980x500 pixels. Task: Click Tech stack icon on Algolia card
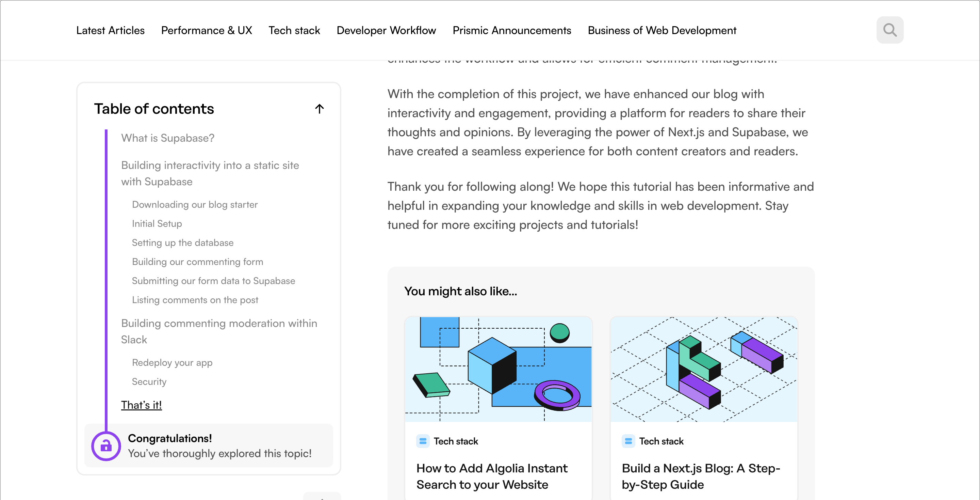click(x=423, y=441)
